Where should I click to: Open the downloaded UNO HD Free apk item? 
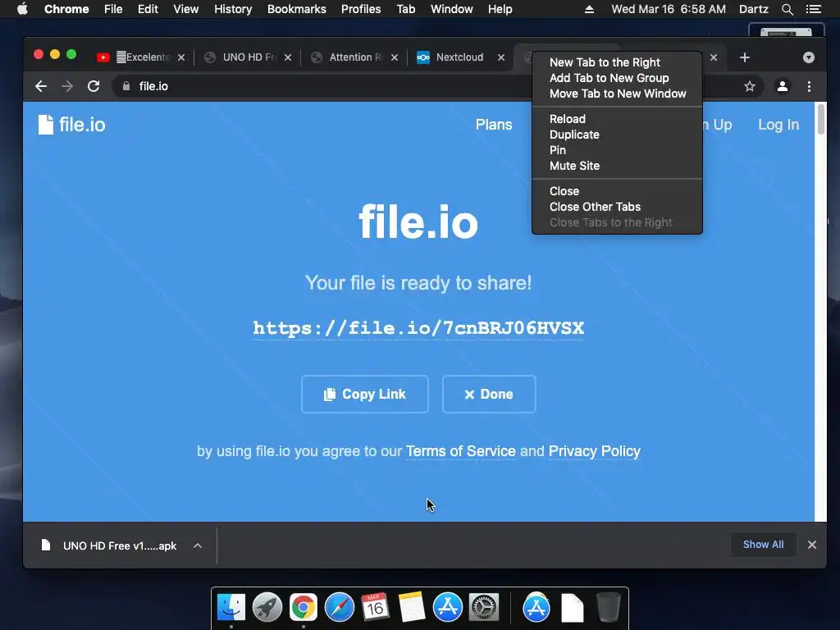pyautogui.click(x=109, y=546)
